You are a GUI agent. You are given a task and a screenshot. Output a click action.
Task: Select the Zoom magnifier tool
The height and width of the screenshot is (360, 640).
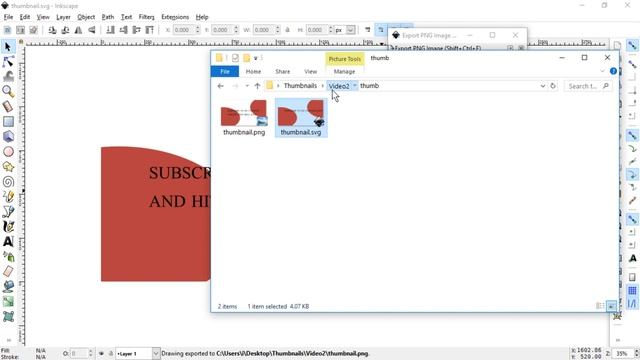tap(8, 91)
